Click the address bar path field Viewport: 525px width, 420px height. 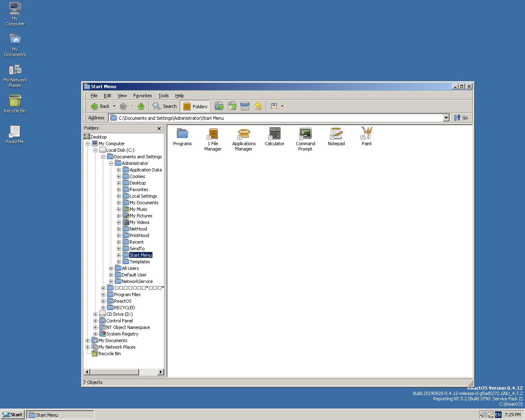(x=279, y=118)
